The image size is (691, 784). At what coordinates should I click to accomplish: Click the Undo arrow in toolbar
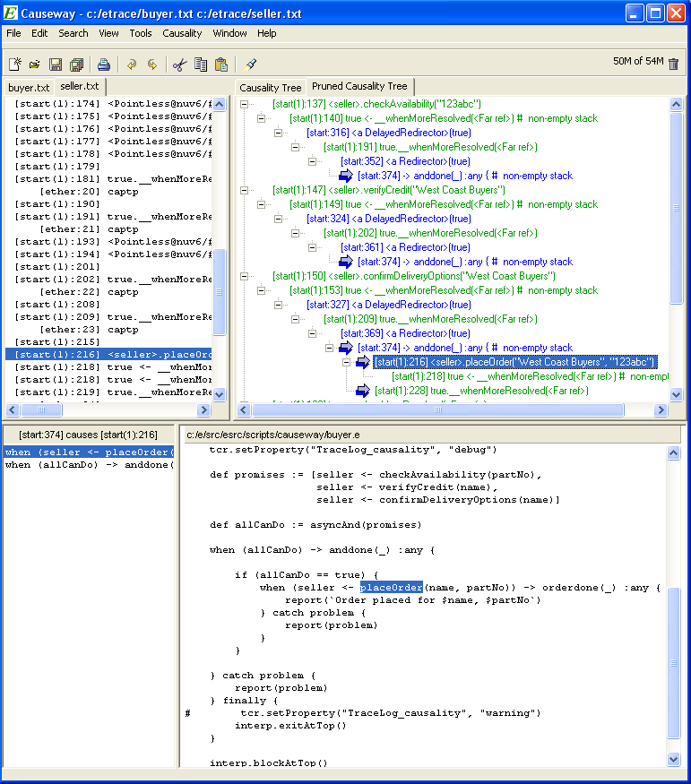pyautogui.click(x=132, y=65)
